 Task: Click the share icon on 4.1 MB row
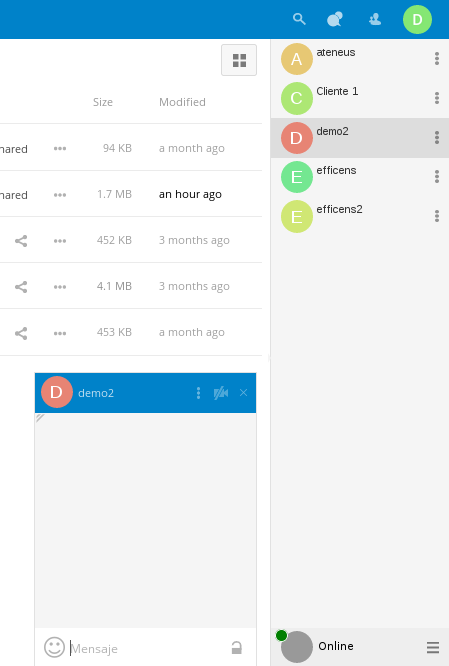pyautogui.click(x=21, y=287)
